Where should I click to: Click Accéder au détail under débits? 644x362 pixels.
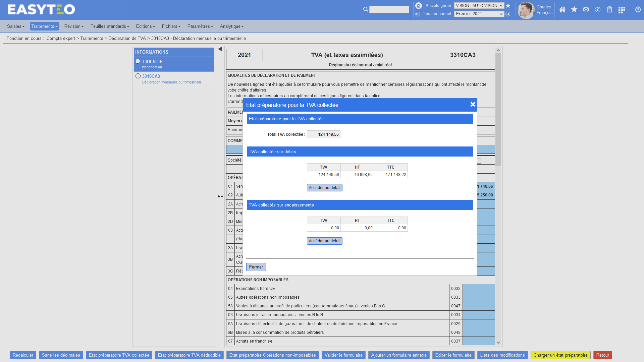324,188
